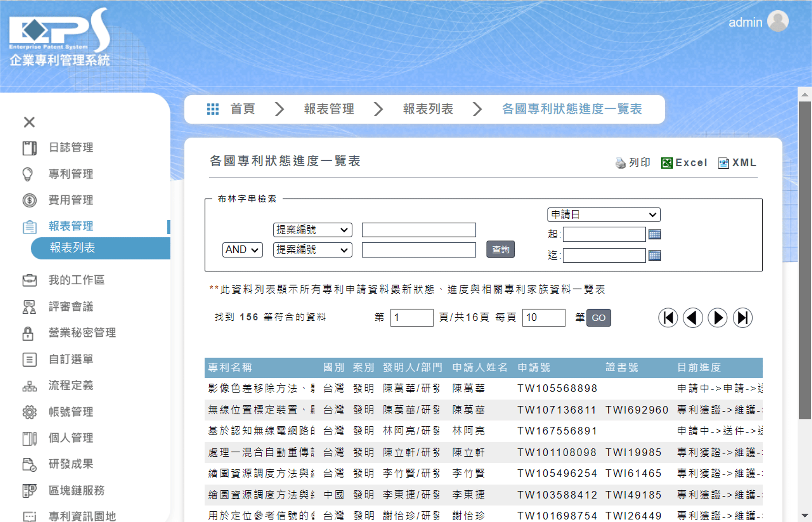Go to the next results page
The image size is (812, 522).
point(718,318)
